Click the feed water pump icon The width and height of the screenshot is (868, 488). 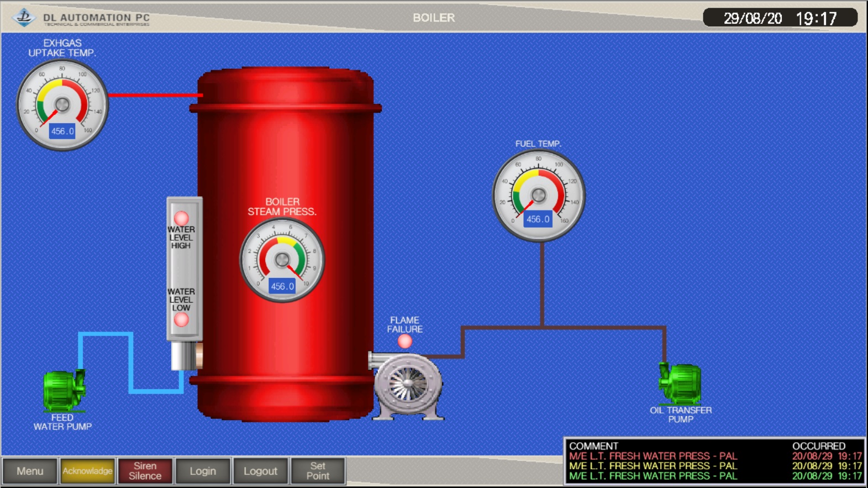(64, 390)
